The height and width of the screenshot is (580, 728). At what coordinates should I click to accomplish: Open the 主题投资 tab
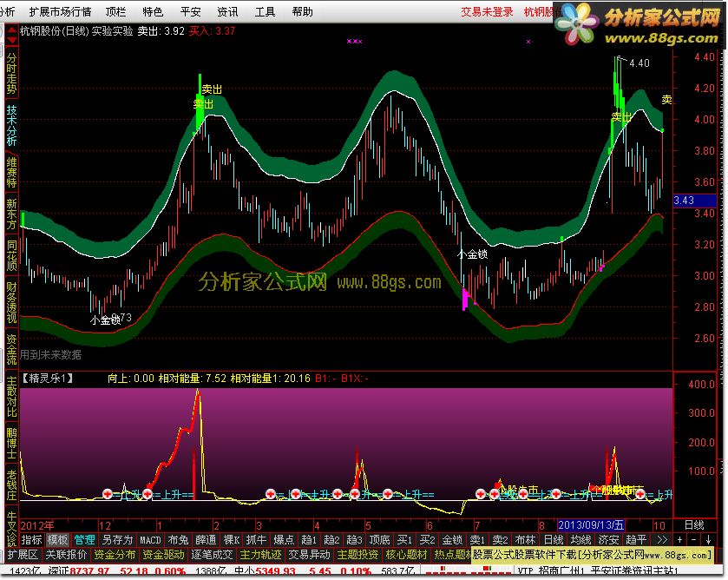(357, 555)
